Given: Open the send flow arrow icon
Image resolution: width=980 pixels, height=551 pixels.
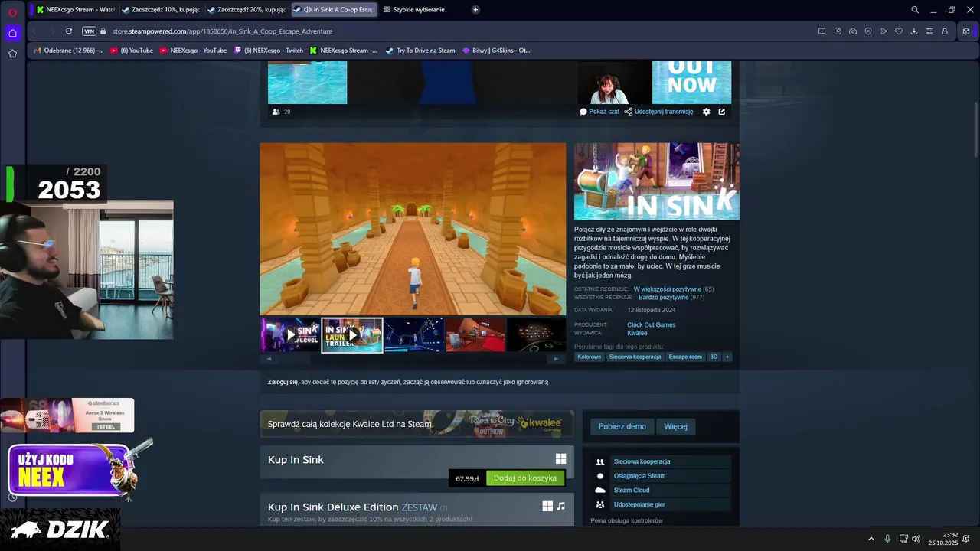Looking at the screenshot, I should tap(884, 31).
